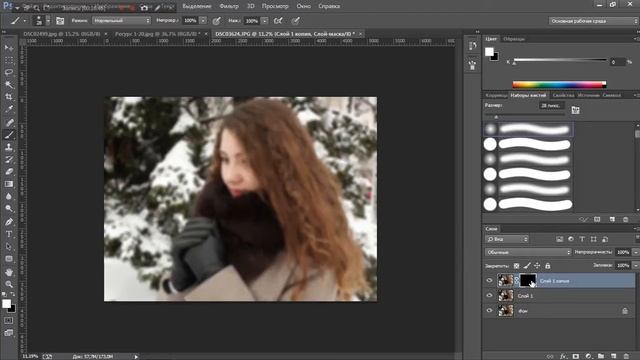This screenshot has width=640, height=360.
Task: Select the Clone Stamp tool
Action: (x=9, y=147)
